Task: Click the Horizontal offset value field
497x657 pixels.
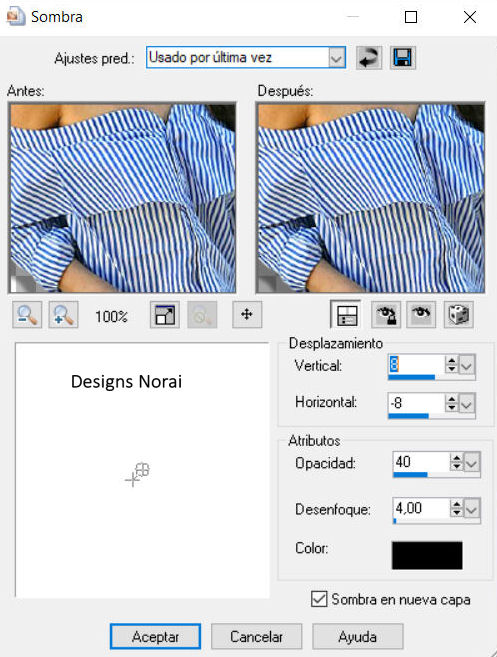Action: (x=416, y=403)
